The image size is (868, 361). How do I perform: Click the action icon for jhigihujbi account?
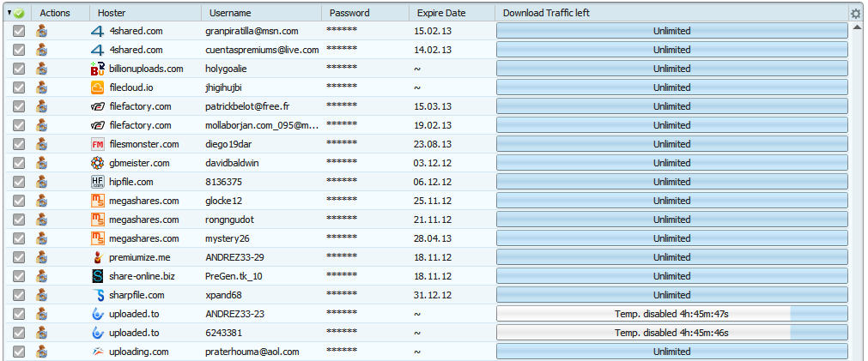(41, 88)
